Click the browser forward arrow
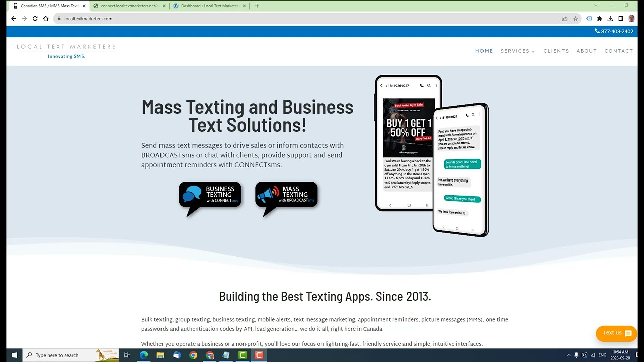 pos(24,19)
